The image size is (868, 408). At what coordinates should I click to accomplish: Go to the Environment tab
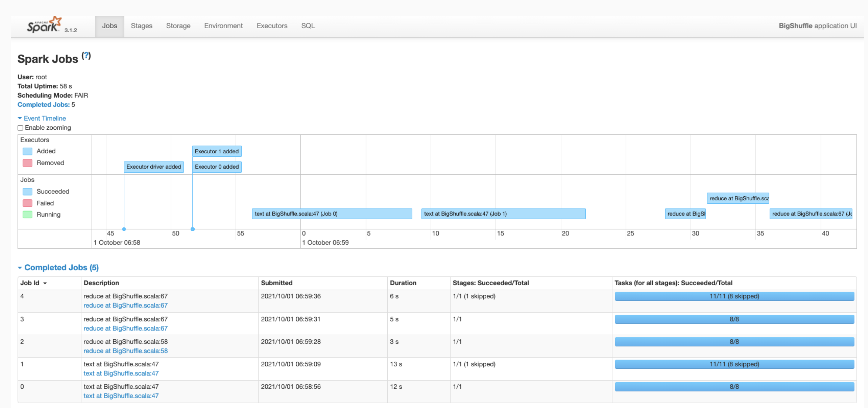(223, 26)
